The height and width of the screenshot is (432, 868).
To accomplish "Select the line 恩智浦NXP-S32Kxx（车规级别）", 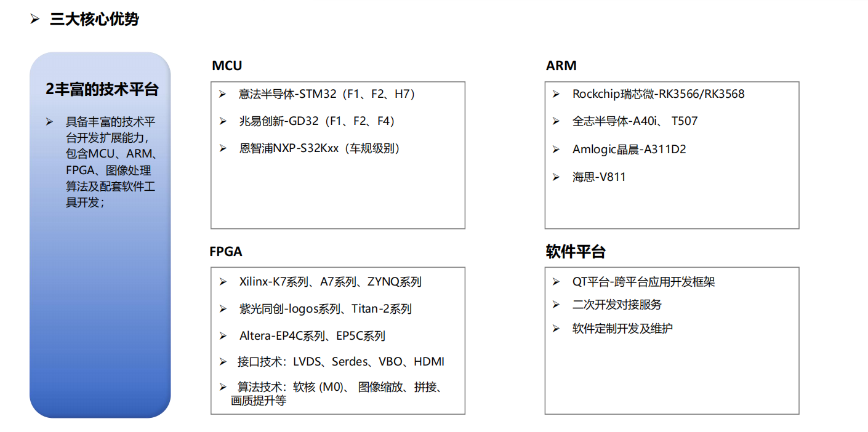I will point(321,148).
